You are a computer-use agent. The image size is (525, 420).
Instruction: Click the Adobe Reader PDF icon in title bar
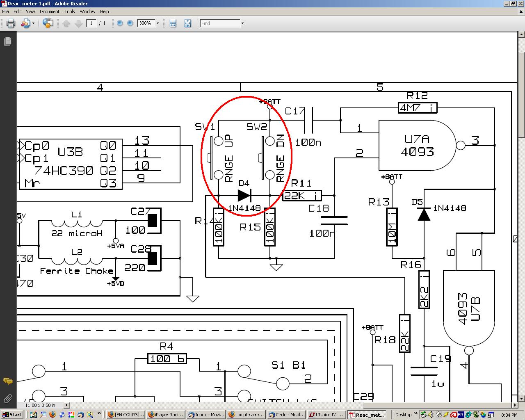tap(4, 4)
